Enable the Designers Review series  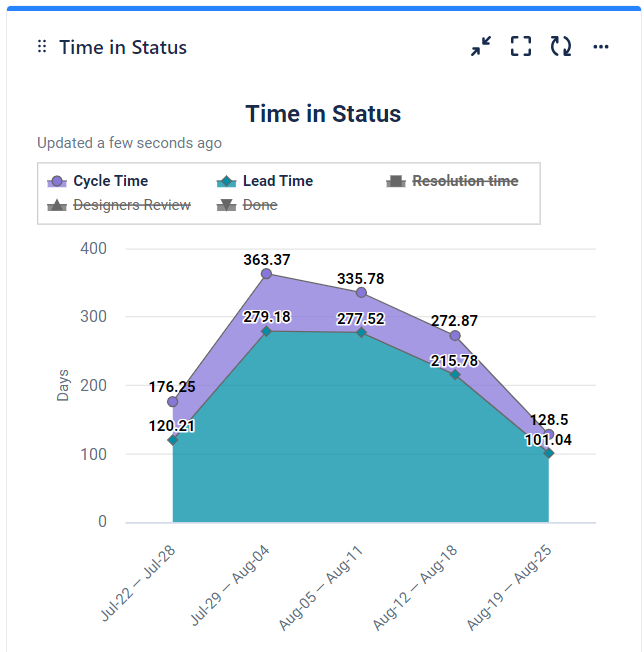(x=118, y=205)
